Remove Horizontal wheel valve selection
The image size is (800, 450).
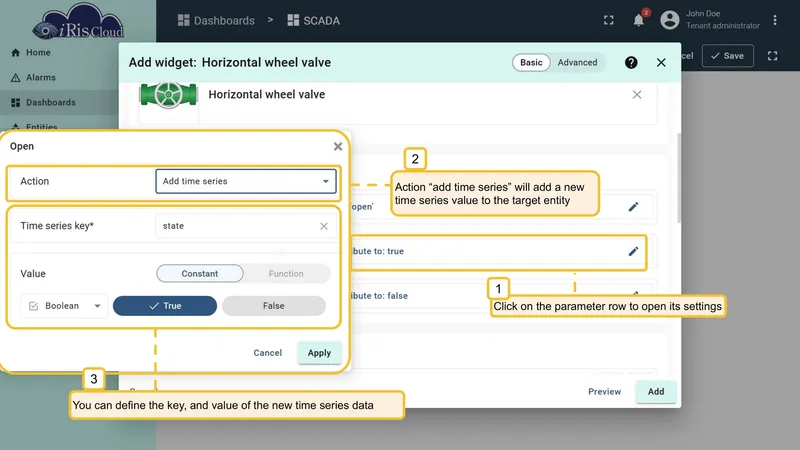637,94
